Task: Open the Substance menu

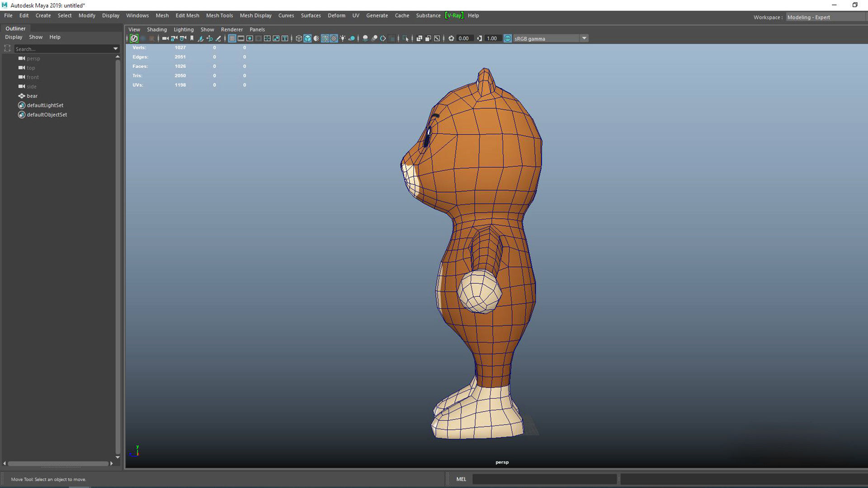Action: tap(428, 15)
